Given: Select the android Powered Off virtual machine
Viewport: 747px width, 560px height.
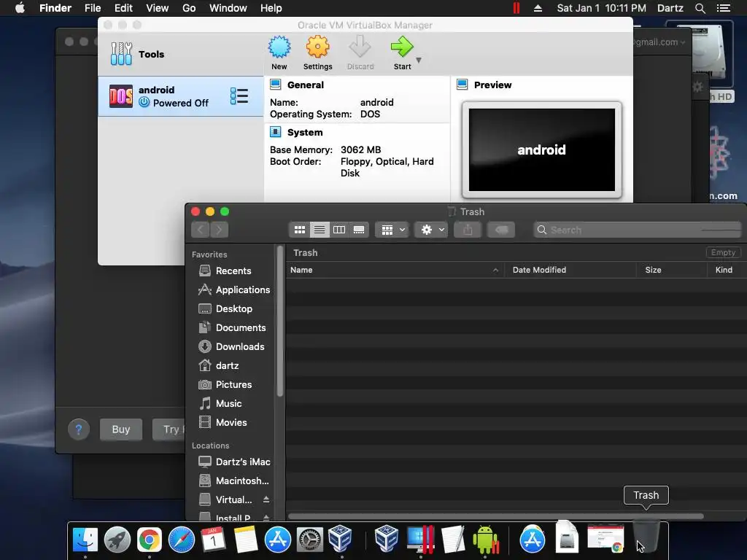Looking at the screenshot, I should click(x=181, y=96).
